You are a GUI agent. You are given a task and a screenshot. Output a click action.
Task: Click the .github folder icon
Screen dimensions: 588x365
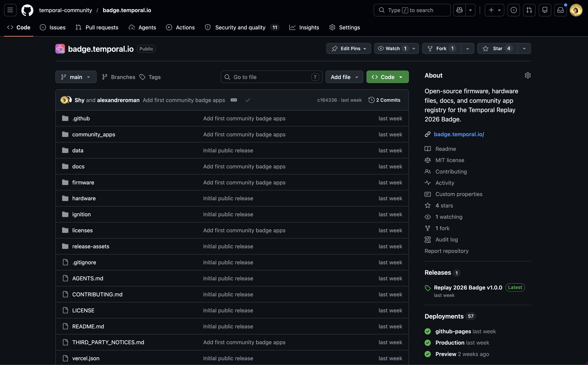click(x=65, y=118)
